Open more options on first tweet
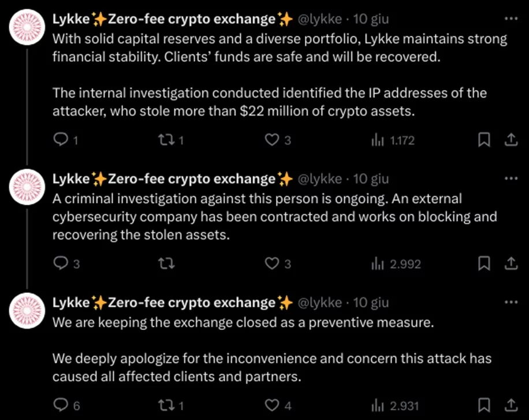 coord(511,18)
